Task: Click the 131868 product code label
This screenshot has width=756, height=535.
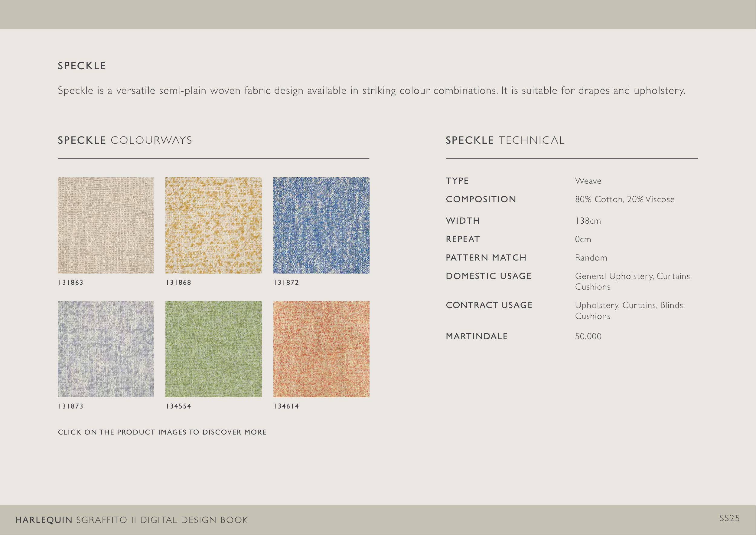Action: (x=178, y=282)
